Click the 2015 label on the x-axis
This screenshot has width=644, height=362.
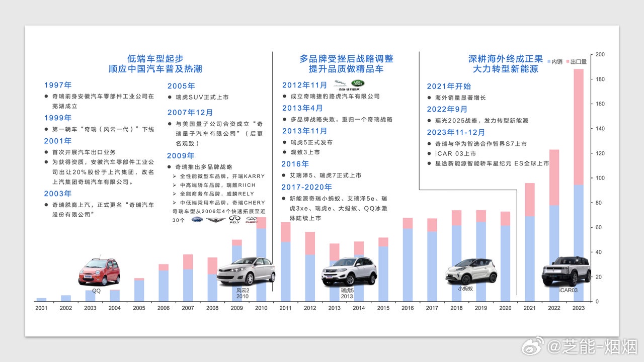click(383, 308)
